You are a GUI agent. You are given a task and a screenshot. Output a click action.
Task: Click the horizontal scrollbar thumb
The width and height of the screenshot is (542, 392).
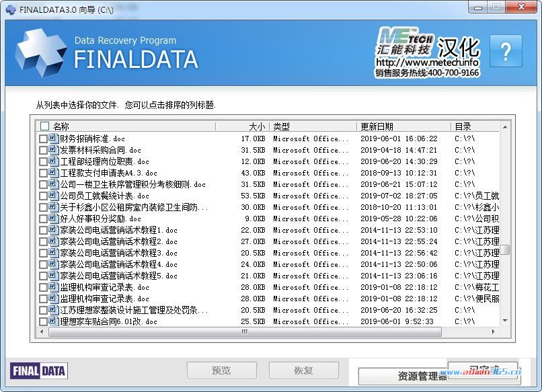[x=245, y=332]
